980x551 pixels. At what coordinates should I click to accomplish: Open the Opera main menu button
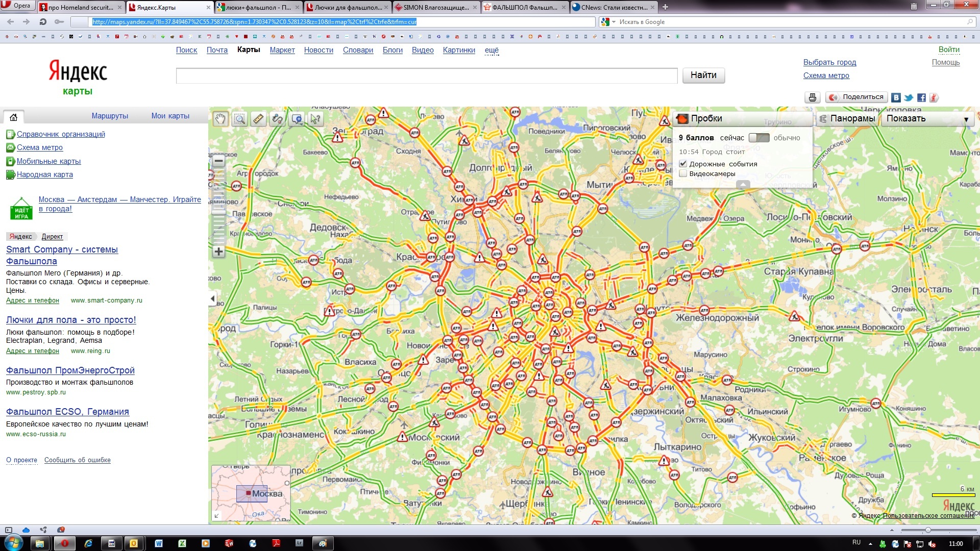tap(18, 6)
